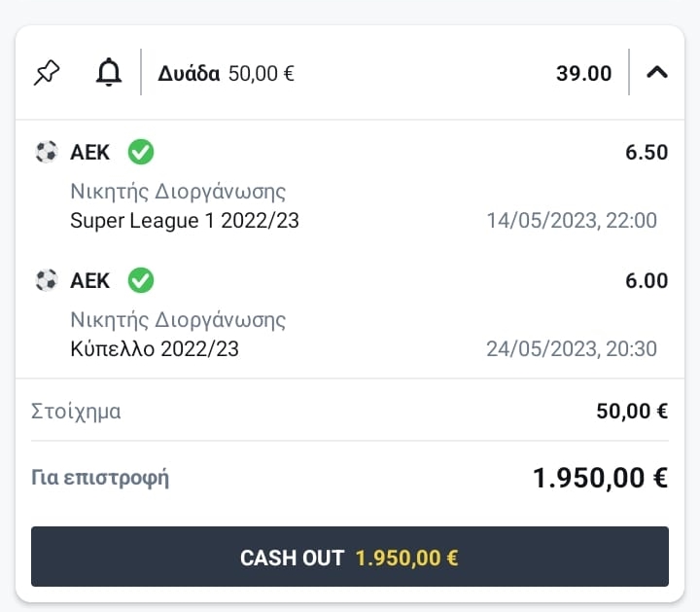Screen dimensions: 700x612
Task: Click the date 14/05/2023, 22:00
Action: (572, 221)
